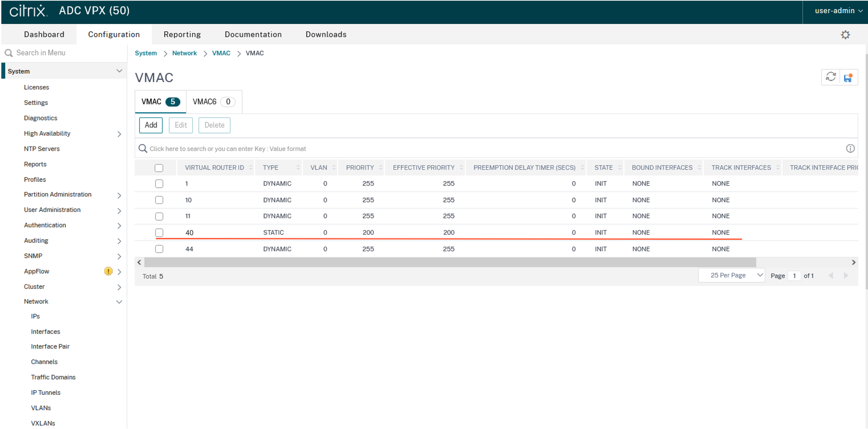Check the box for router ID 40
The image size is (868, 429).
[159, 232]
